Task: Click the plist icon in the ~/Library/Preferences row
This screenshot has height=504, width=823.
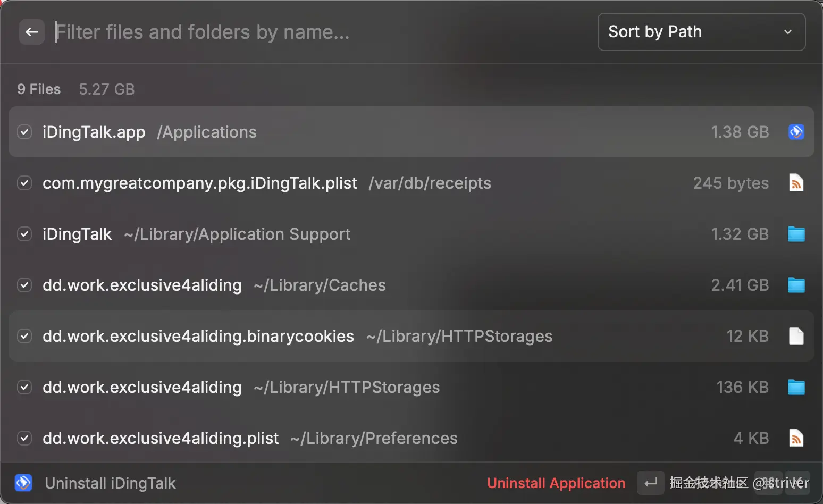Action: [796, 438]
